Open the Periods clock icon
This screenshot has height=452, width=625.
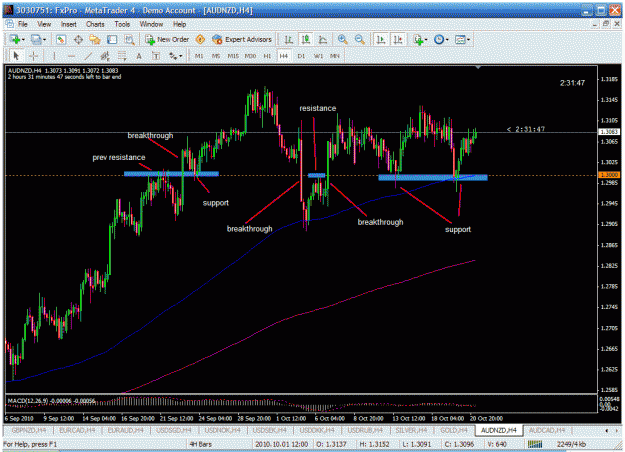(x=438, y=39)
